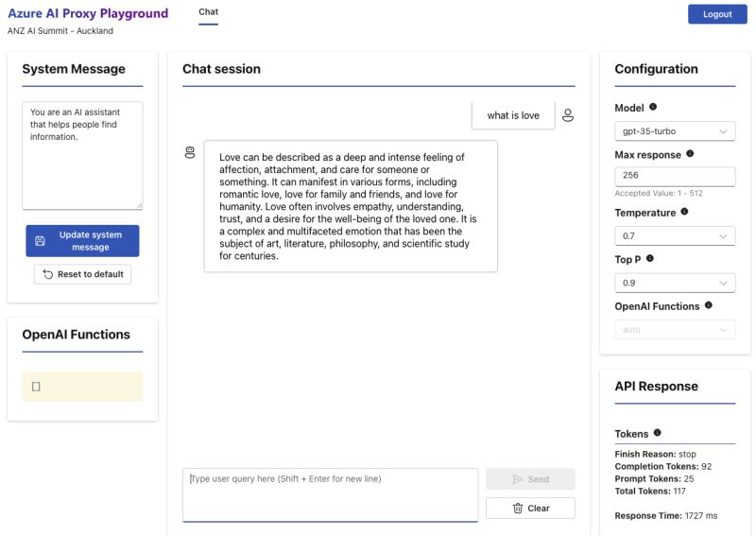
Task: Open the gpt-35-turbo model dropdown
Action: pos(675,131)
